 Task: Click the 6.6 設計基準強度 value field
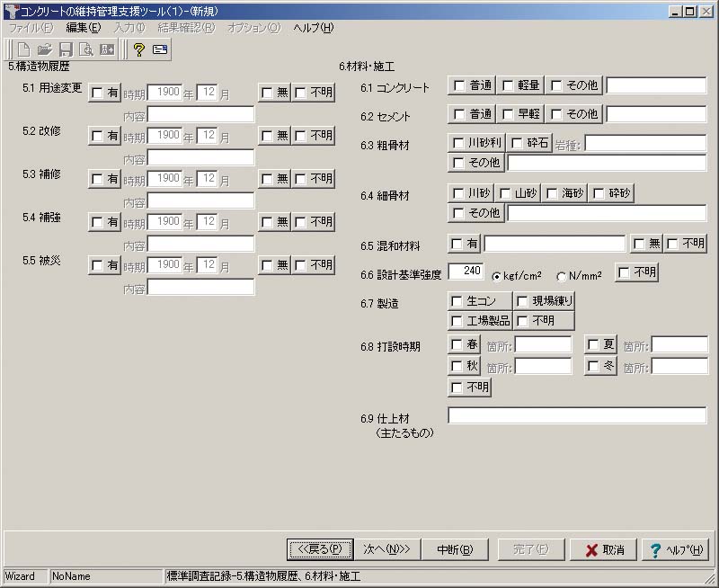click(466, 271)
